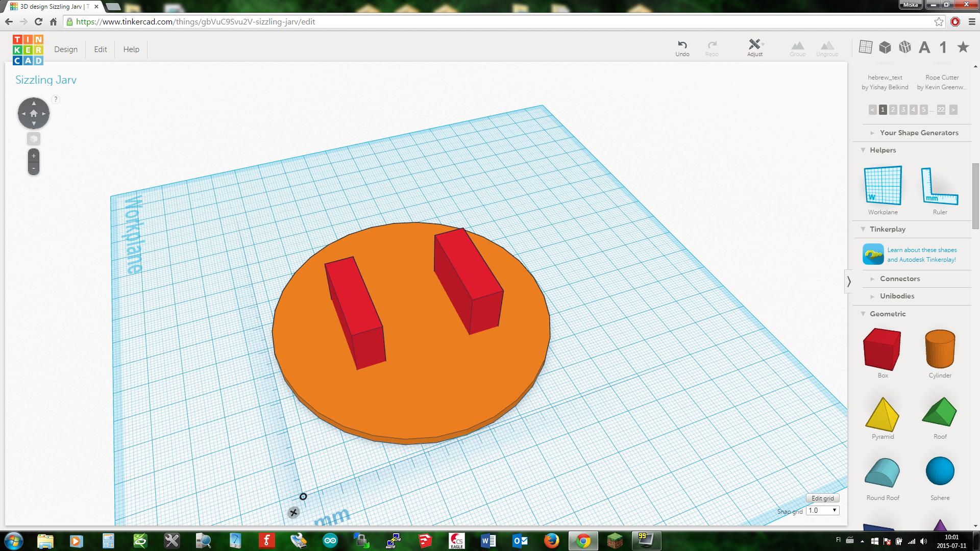Select the green Roof shape

pos(940,412)
